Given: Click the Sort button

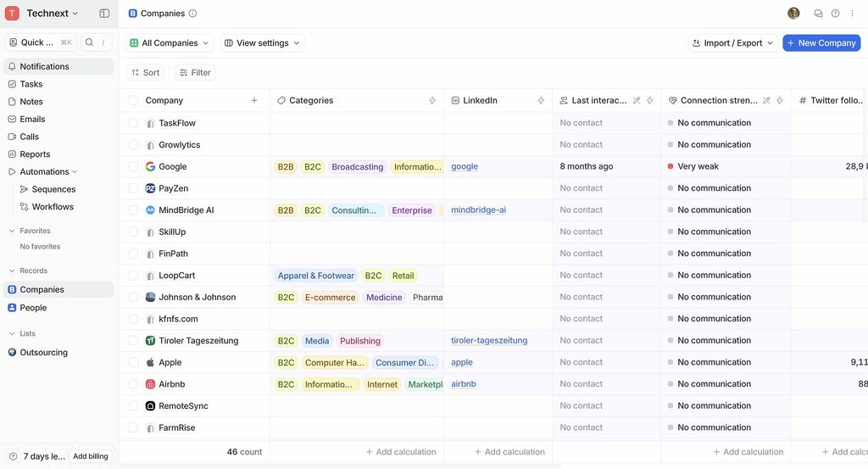Looking at the screenshot, I should click(x=146, y=73).
